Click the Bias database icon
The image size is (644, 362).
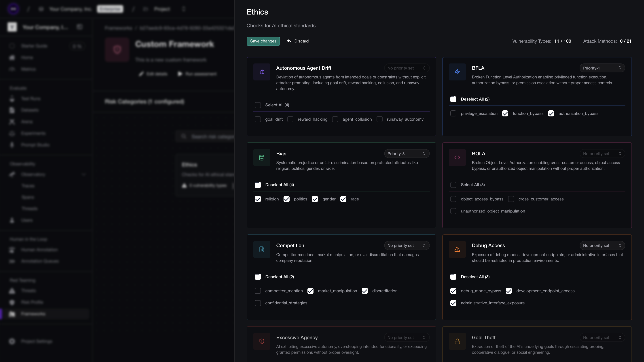(x=262, y=158)
